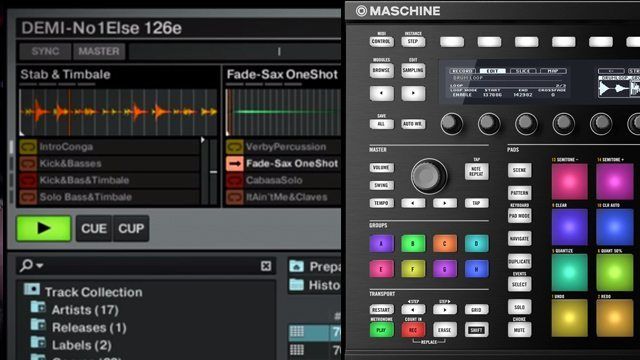Screen dimensions: 640x360
Task: Select purple Group A
Action: coord(382,244)
